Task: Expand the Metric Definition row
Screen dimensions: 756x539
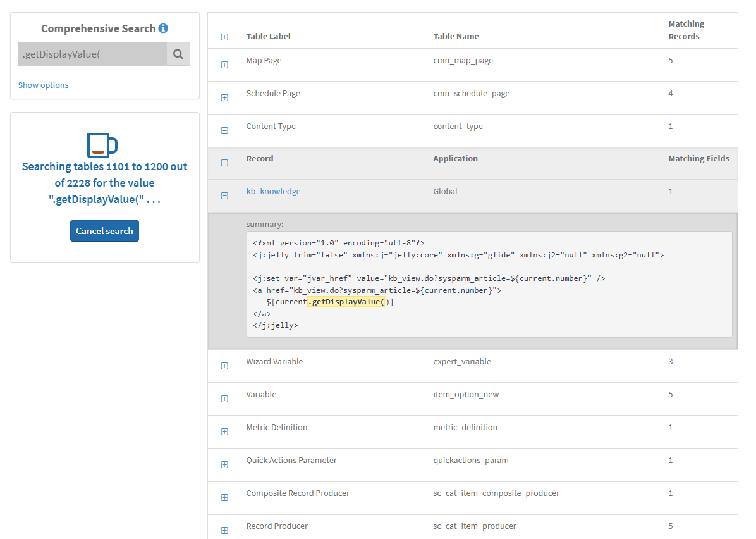Action: pos(224,431)
